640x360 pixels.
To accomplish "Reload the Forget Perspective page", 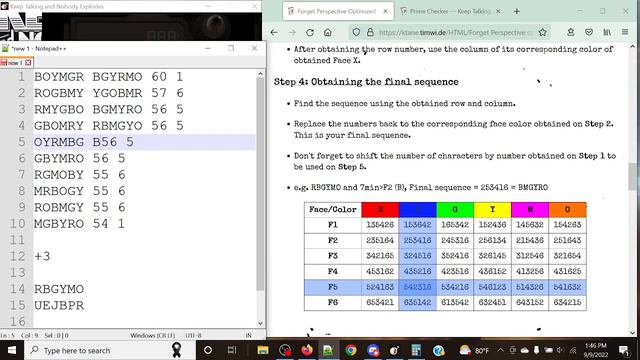I will tap(310, 32).
